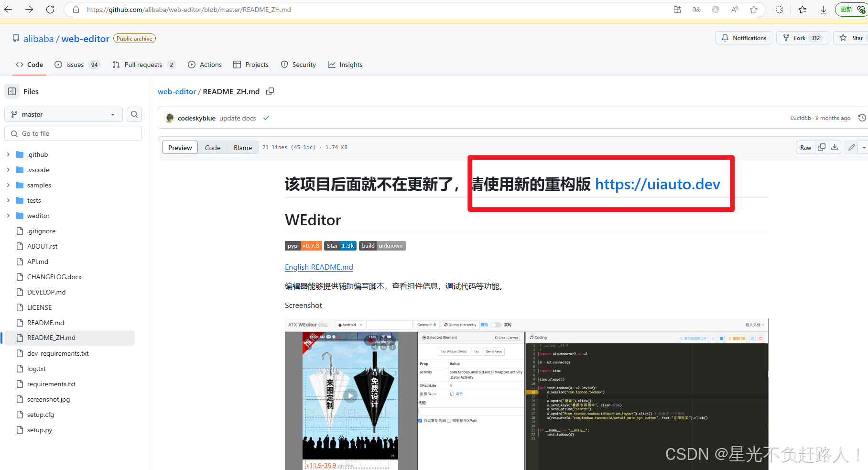Image resolution: width=868 pixels, height=470 pixels.
Task: Refresh the page in the browser
Action: point(50,9)
